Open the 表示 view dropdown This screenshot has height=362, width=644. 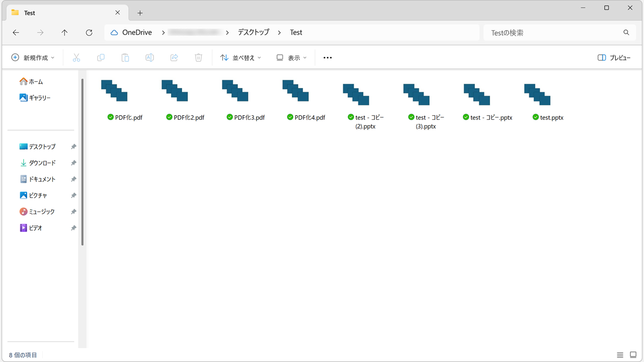(x=291, y=58)
